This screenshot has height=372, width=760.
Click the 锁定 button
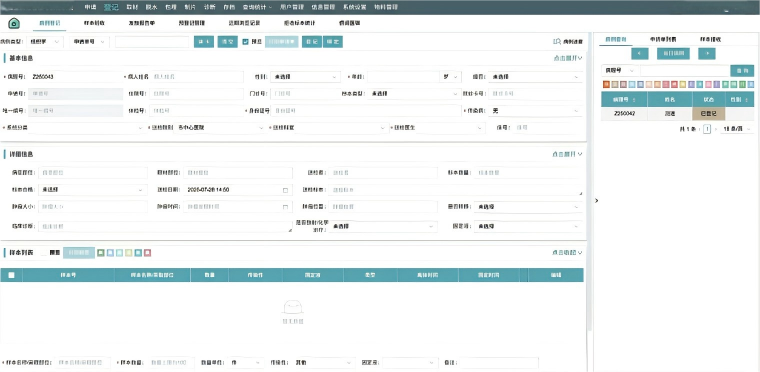(333, 42)
